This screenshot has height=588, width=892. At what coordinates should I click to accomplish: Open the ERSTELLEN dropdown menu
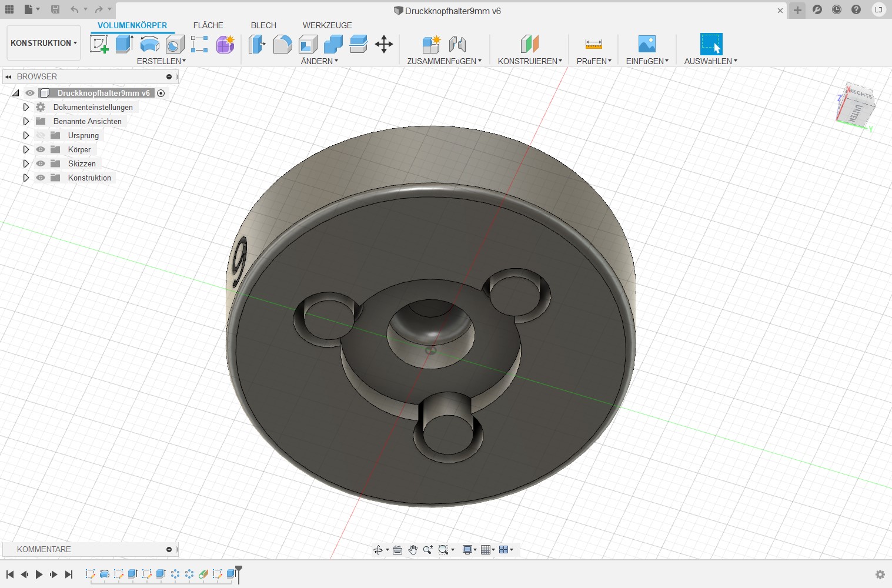tap(161, 61)
